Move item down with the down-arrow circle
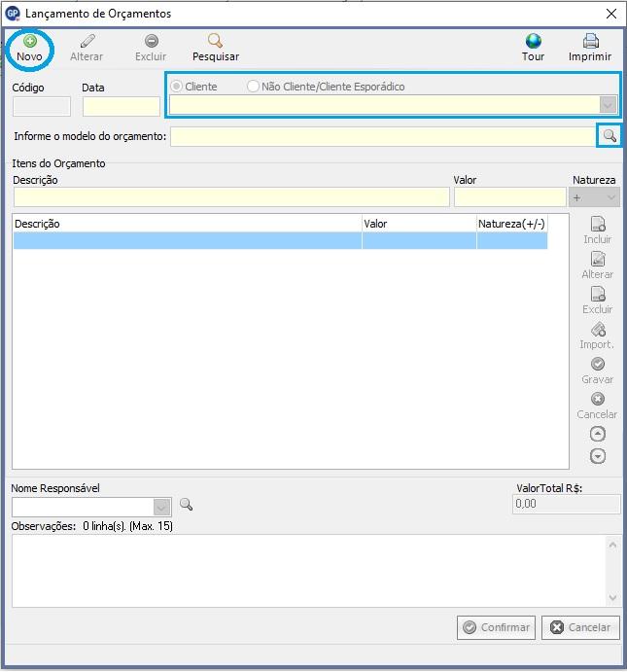The width and height of the screenshot is (627, 672). click(598, 456)
